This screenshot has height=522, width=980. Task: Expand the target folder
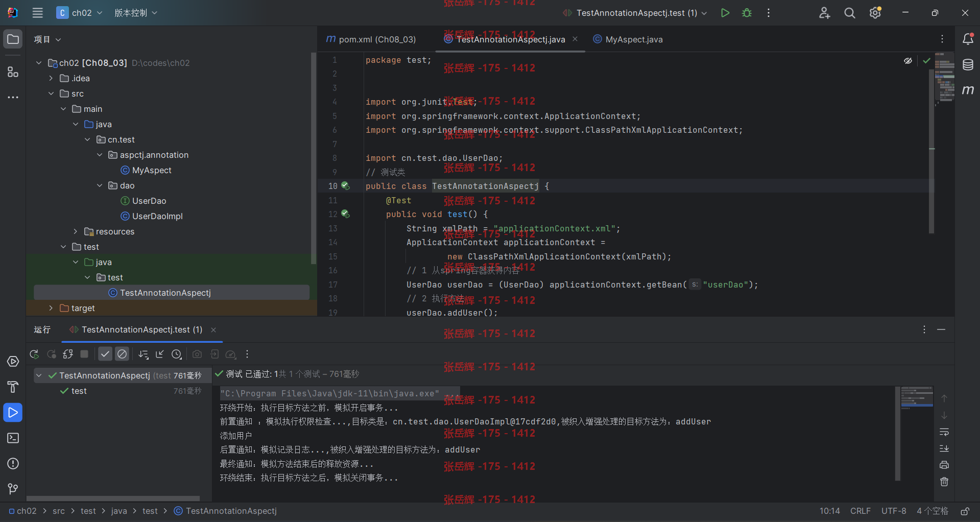51,308
